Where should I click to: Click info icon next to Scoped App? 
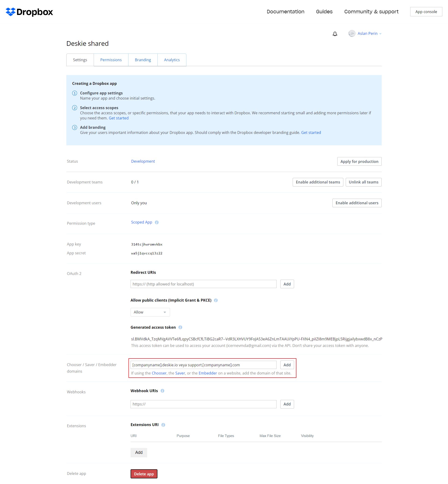[156, 222]
